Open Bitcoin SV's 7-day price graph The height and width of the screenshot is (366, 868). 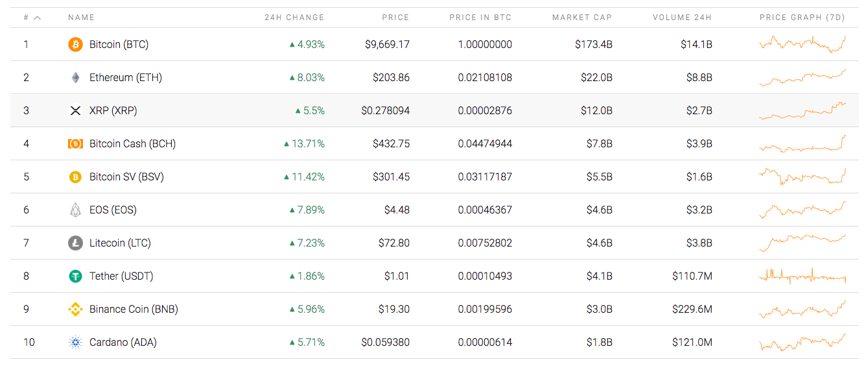803,177
